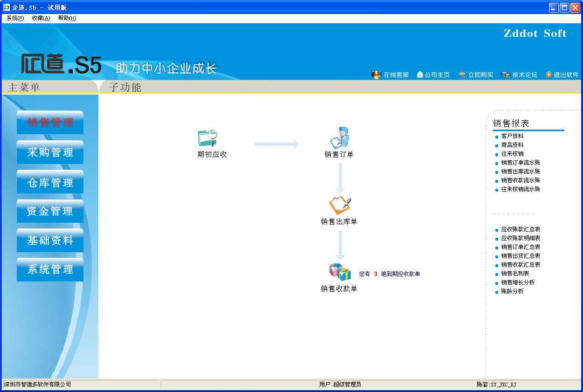Click the 退出软件 orange icon
Image resolution: width=583 pixels, height=392 pixels.
click(549, 75)
